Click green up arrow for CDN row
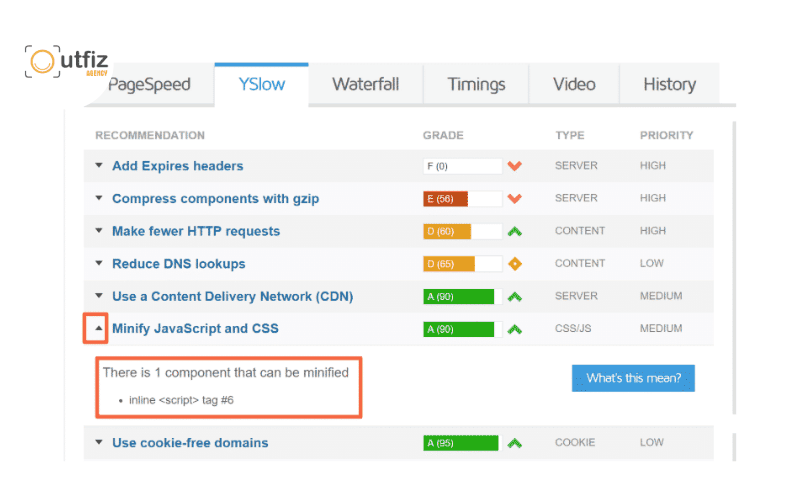Screen dimensions: 800x500 coord(515,297)
